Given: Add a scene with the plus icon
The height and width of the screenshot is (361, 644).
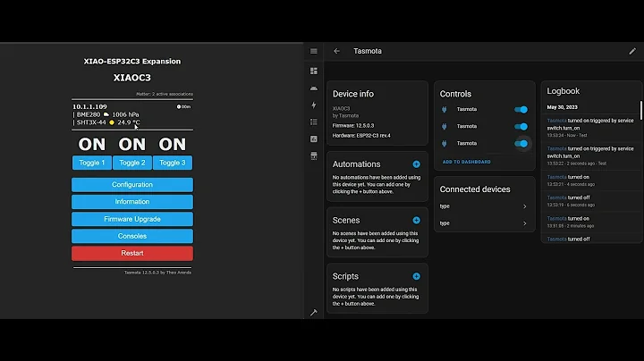Looking at the screenshot, I should click(416, 221).
